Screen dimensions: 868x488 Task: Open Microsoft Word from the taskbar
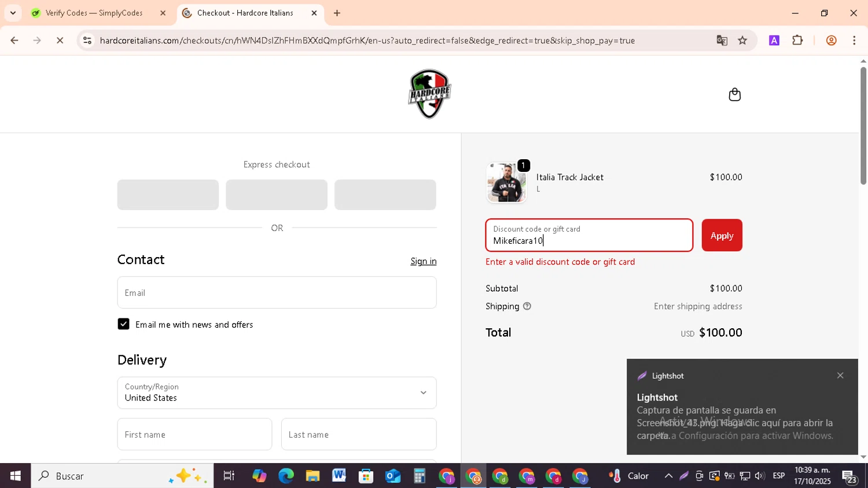pos(339,476)
